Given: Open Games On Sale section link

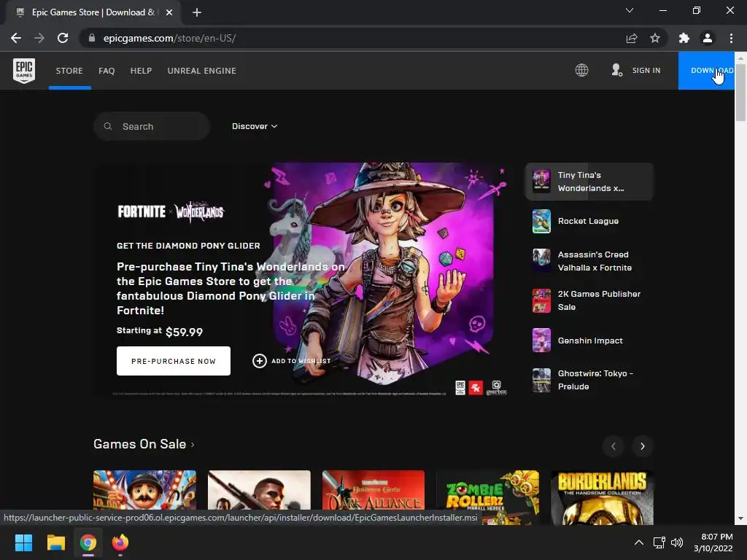Looking at the screenshot, I should (x=144, y=444).
